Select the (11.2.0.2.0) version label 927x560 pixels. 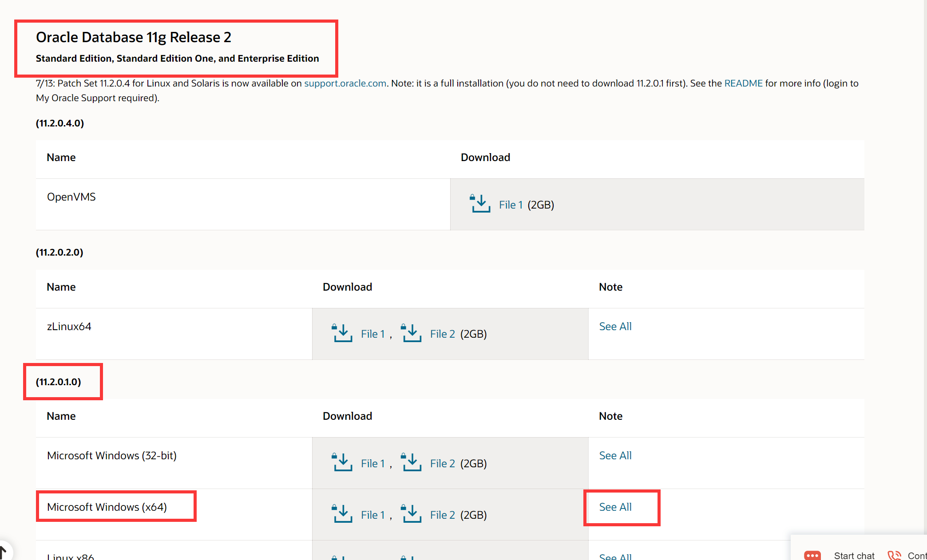[59, 252]
